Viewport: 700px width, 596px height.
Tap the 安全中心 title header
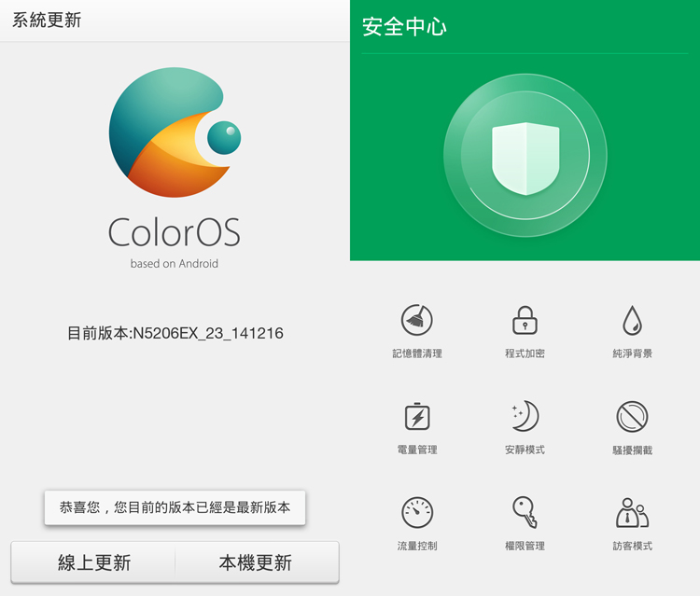click(404, 27)
